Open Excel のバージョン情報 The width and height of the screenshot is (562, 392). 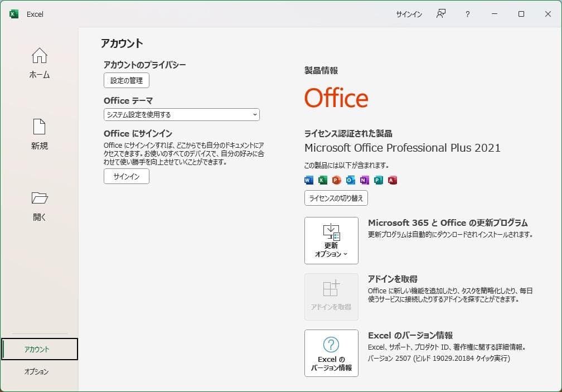click(331, 354)
